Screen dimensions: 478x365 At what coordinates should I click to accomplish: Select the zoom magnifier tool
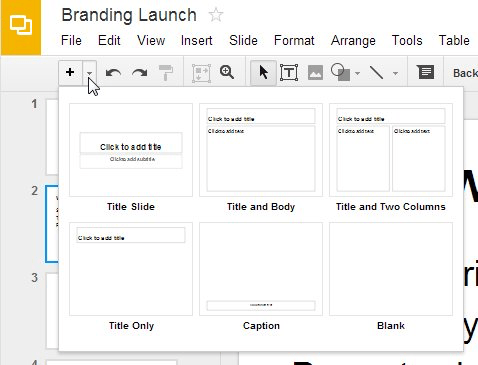pyautogui.click(x=227, y=72)
